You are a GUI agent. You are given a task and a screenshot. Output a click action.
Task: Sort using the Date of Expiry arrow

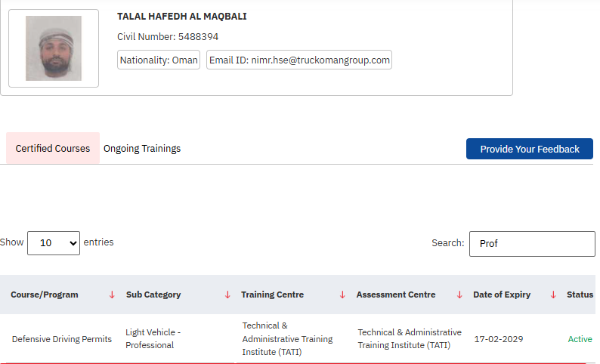click(x=553, y=295)
